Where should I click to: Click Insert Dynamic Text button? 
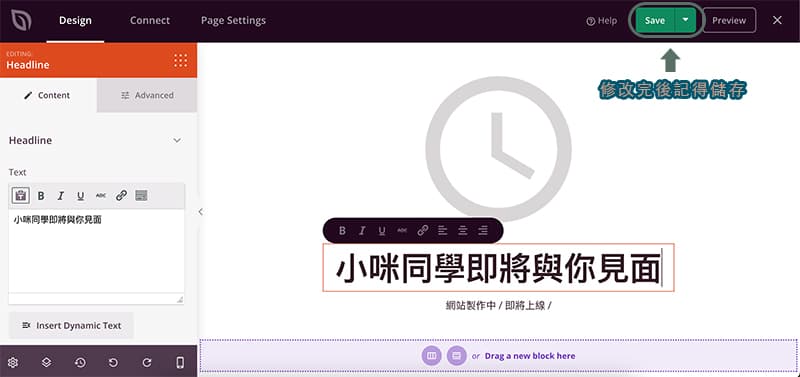[71, 325]
